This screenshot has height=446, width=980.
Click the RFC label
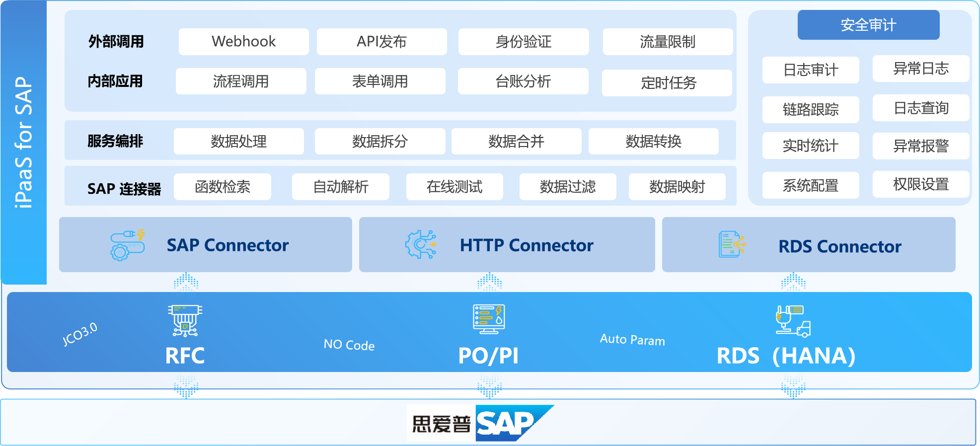pos(185,356)
